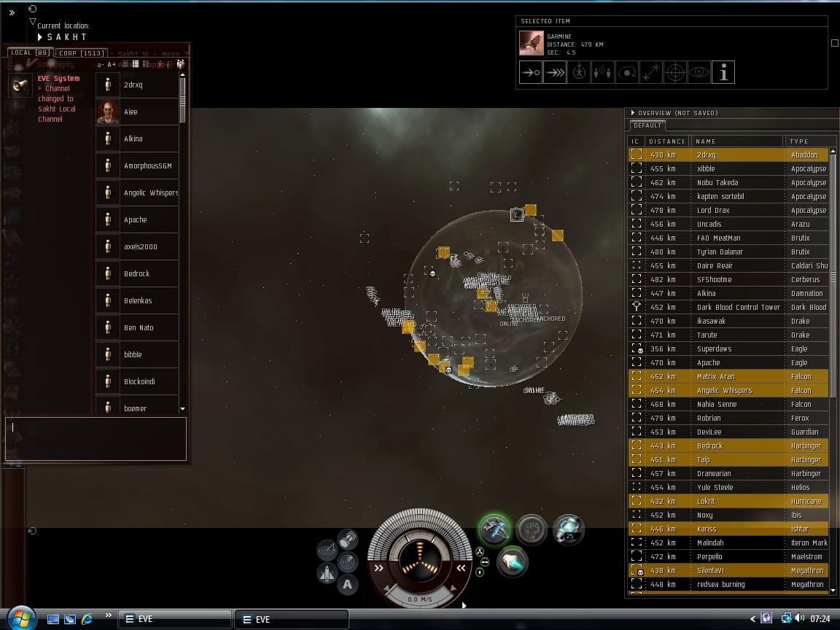Click the left double-chevron on the HUD
Viewport: 840px width, 630px height.
click(378, 568)
